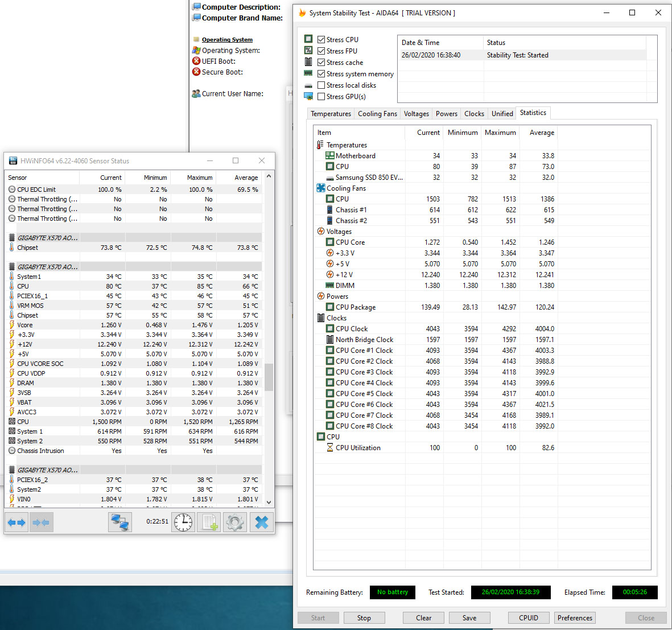Click the Samsung SSD drive icon

329,178
